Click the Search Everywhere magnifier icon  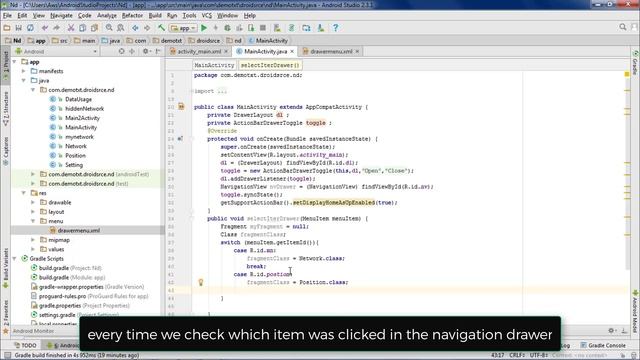point(623,27)
